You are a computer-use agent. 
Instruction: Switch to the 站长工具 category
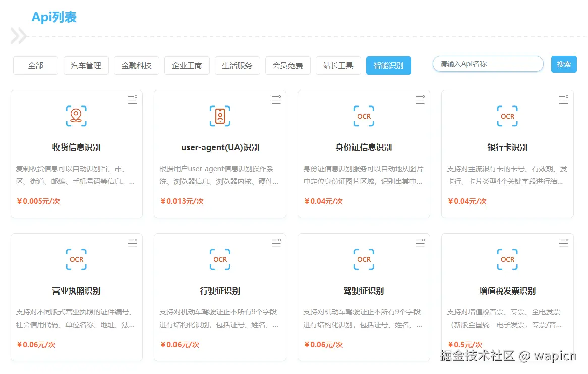tap(338, 65)
